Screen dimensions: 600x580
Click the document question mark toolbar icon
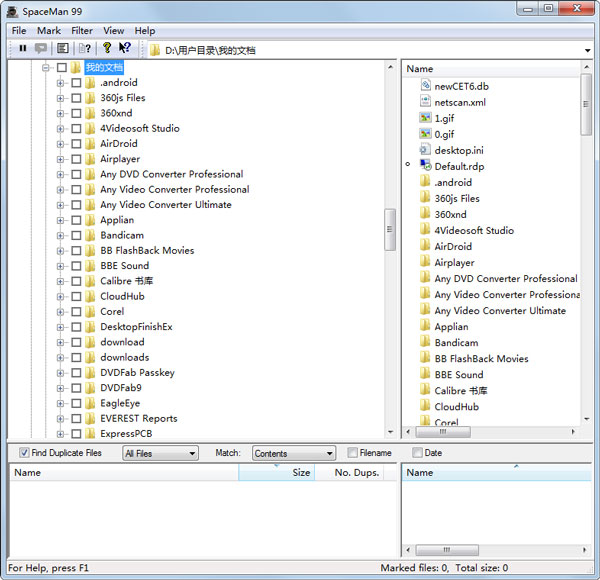pyautogui.click(x=85, y=48)
